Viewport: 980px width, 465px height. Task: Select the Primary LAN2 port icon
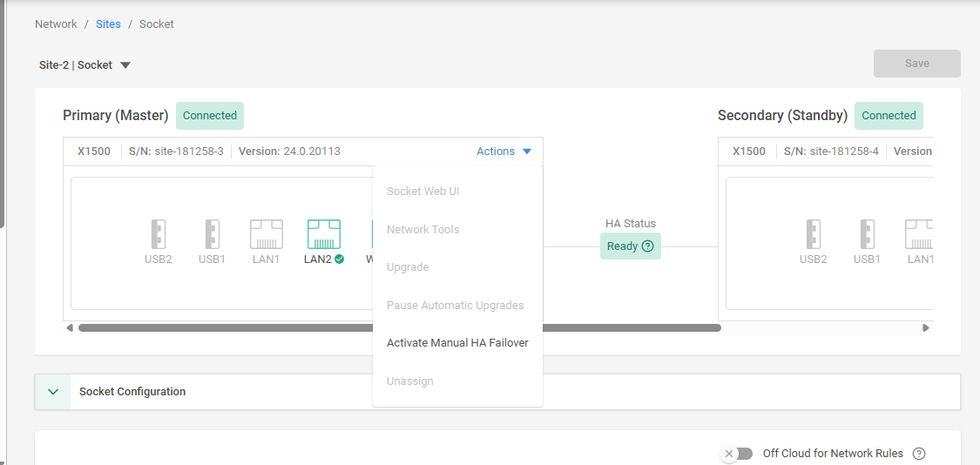pos(323,234)
